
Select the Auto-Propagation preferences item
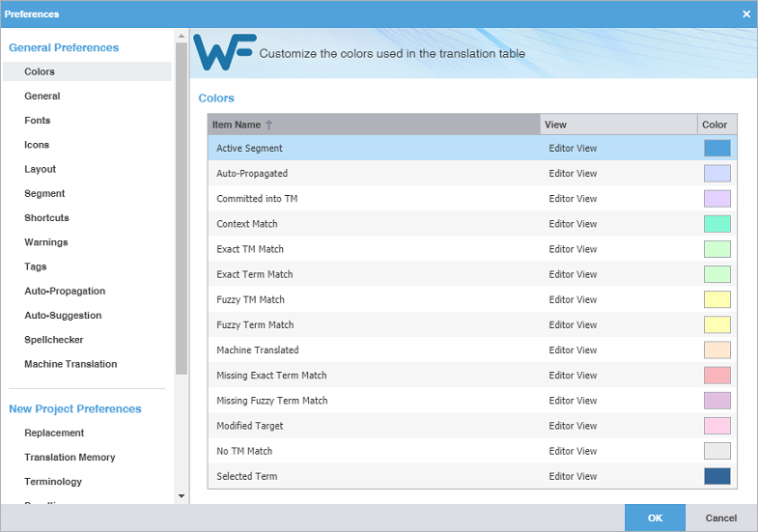click(x=65, y=291)
